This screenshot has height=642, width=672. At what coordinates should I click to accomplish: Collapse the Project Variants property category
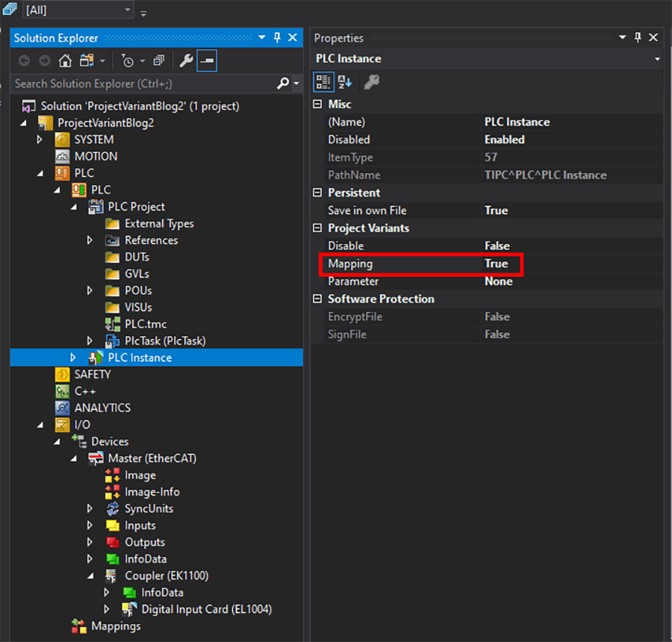click(317, 228)
